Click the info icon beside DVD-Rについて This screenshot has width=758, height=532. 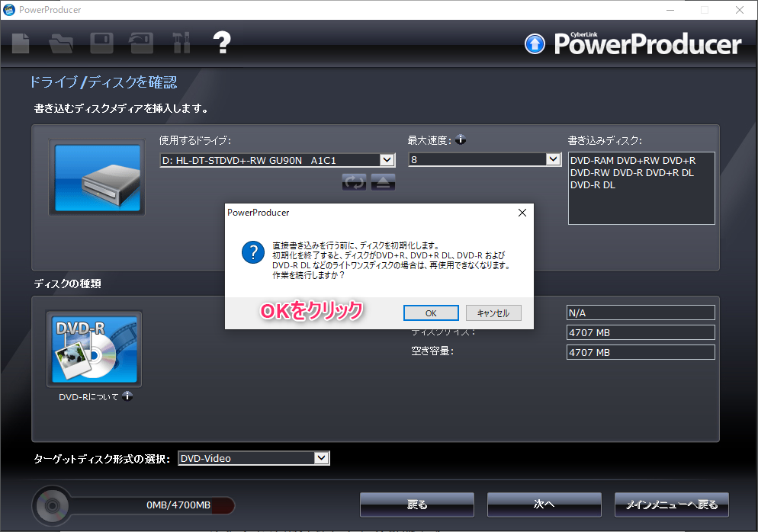coord(127,396)
